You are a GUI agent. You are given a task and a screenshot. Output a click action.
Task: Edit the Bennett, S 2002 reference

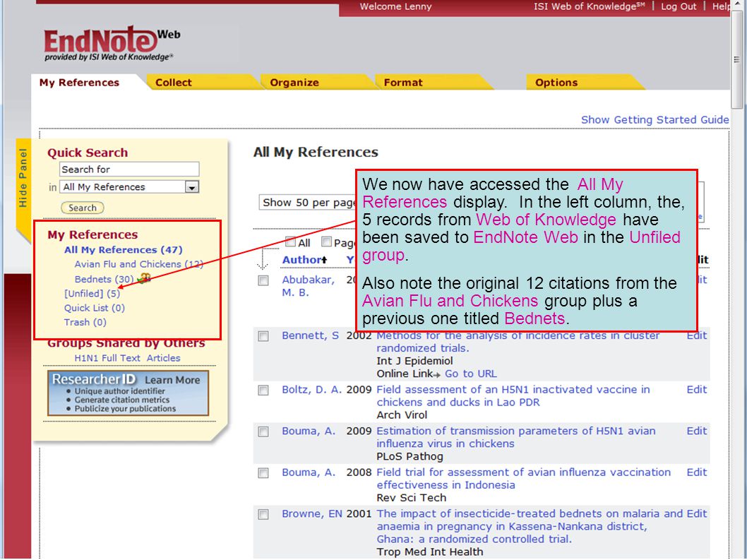(696, 335)
